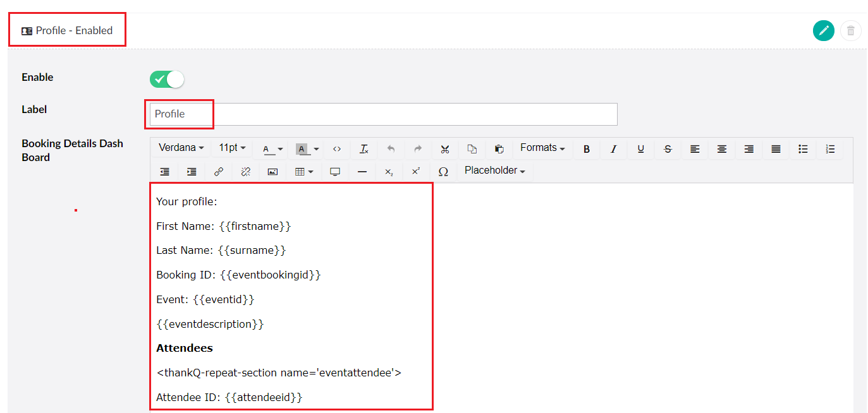Click the cut scissors icon
The image size is (868, 413).
[x=445, y=149]
